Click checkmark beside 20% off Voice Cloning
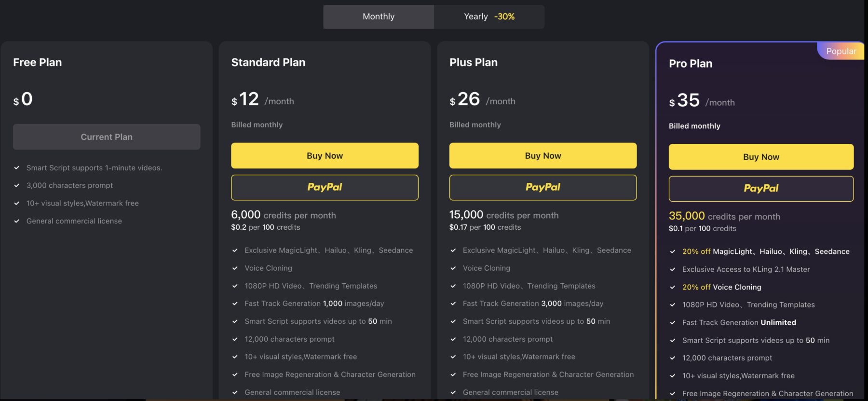This screenshot has height=401, width=868. (673, 287)
